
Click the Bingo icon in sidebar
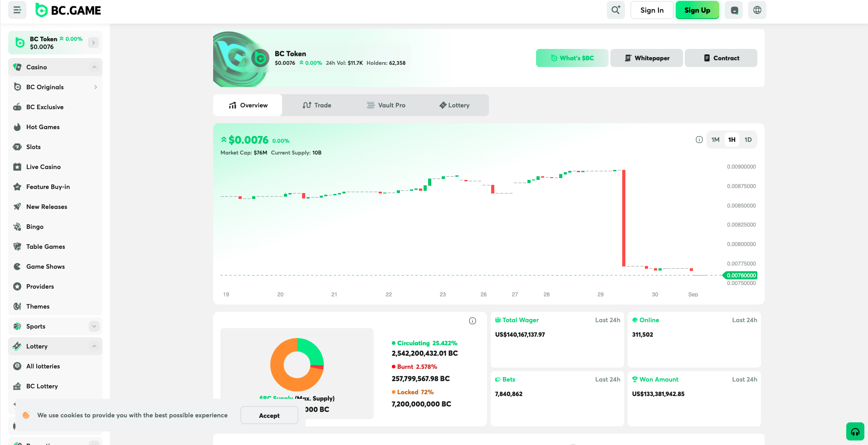point(17,227)
